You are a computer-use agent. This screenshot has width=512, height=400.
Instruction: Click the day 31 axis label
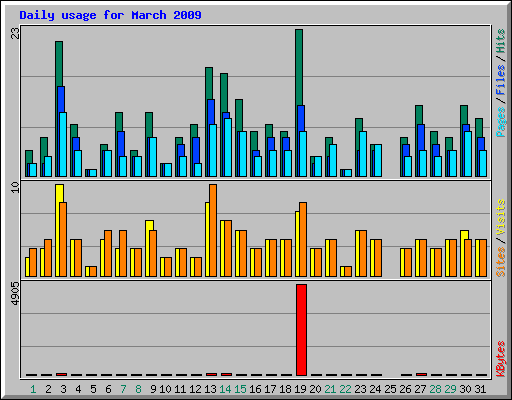point(480,389)
